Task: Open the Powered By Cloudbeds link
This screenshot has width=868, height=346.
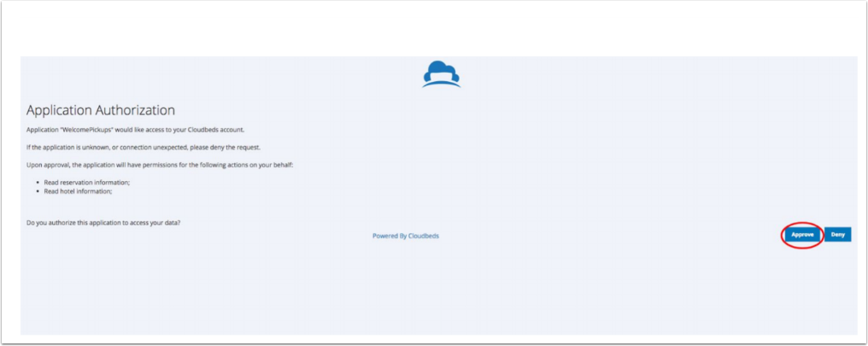Action: (x=406, y=236)
